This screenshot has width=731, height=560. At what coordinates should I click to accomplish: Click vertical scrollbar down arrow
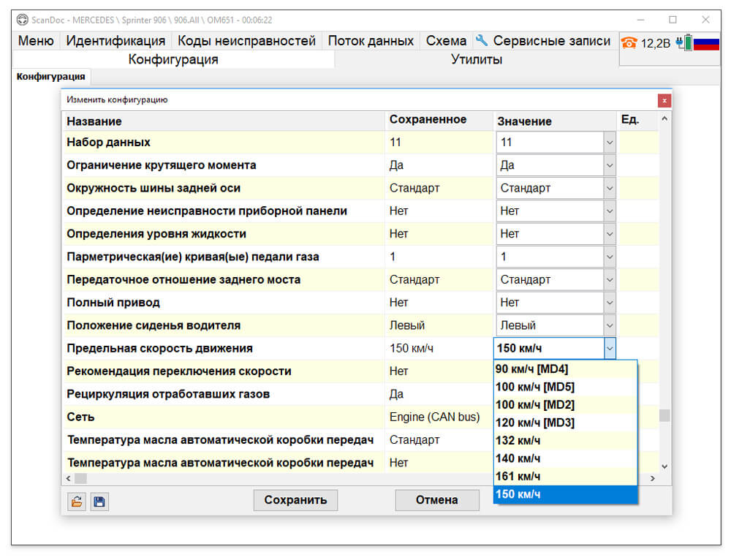click(664, 466)
